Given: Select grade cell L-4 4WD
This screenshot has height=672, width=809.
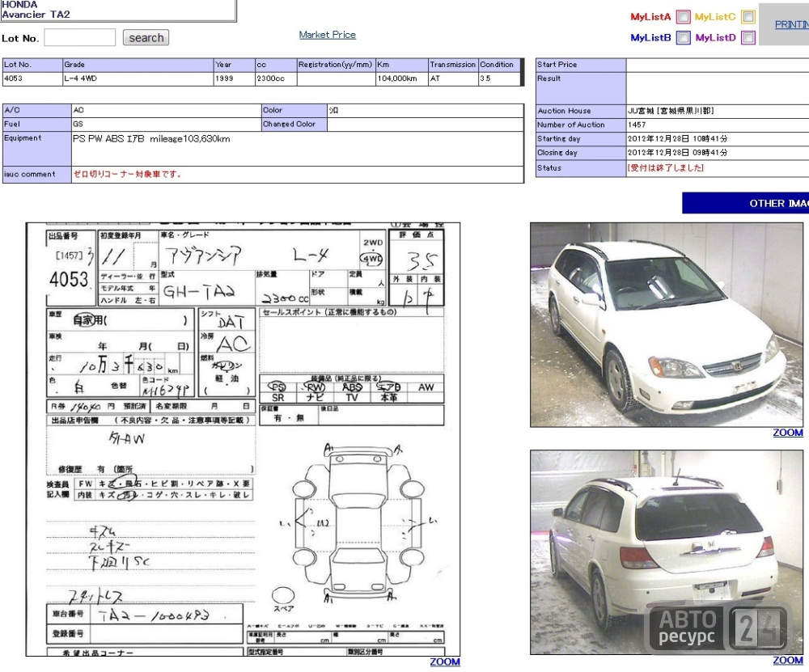Looking at the screenshot, I should coord(138,78).
